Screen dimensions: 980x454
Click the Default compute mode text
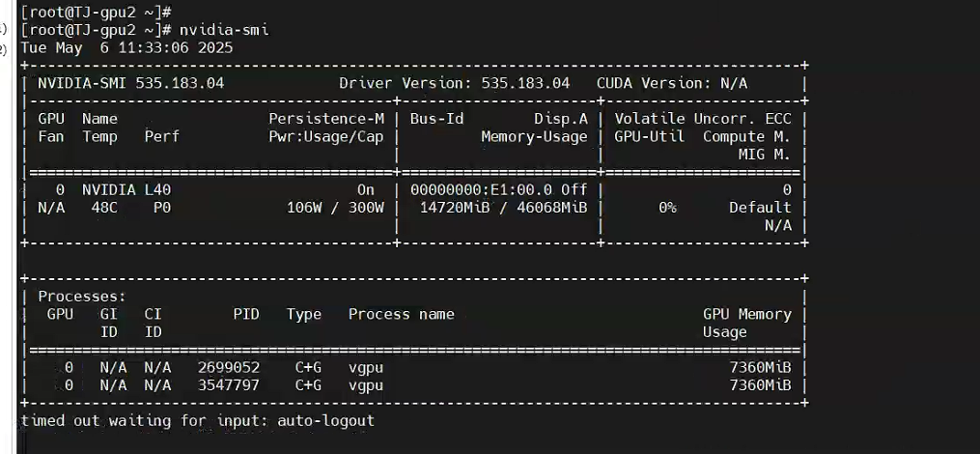click(x=760, y=208)
